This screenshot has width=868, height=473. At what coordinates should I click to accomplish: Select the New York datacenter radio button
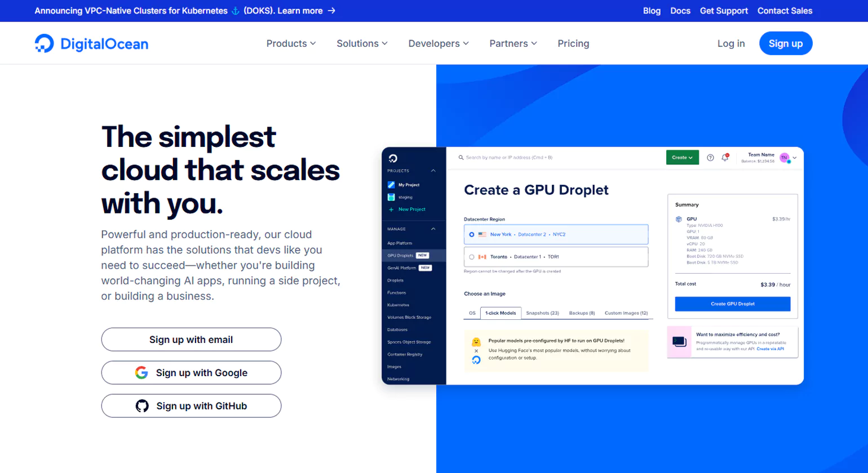point(471,234)
